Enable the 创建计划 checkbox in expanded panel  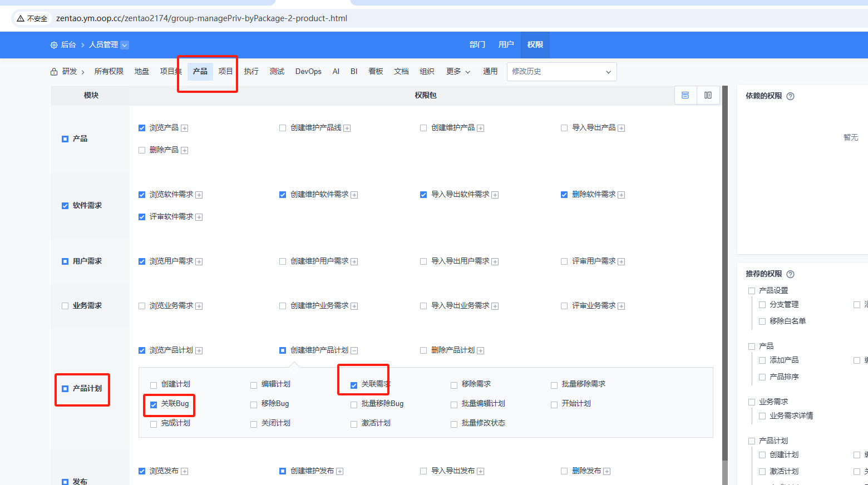154,385
